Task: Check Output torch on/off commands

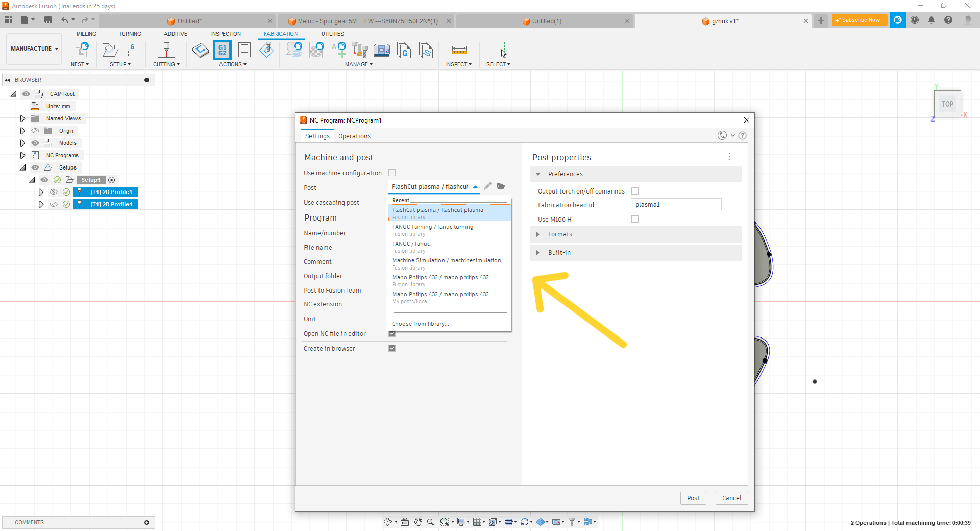Action: tap(635, 191)
